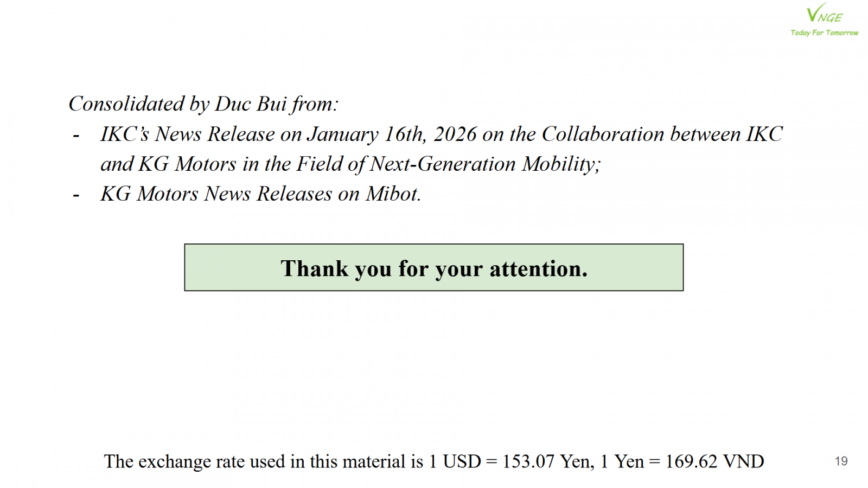Click the VNGE logo in the corner
The image size is (868, 488).
click(x=824, y=15)
